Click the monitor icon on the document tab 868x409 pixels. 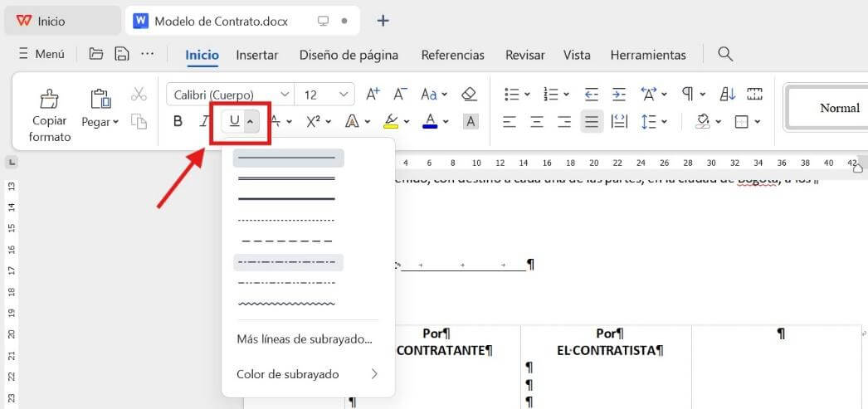324,21
